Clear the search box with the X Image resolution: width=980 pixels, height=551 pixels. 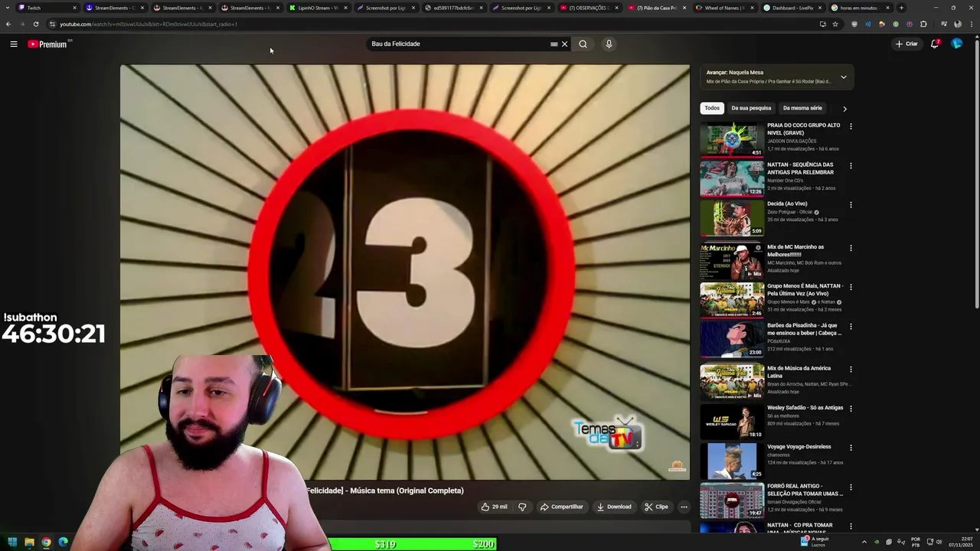point(565,44)
